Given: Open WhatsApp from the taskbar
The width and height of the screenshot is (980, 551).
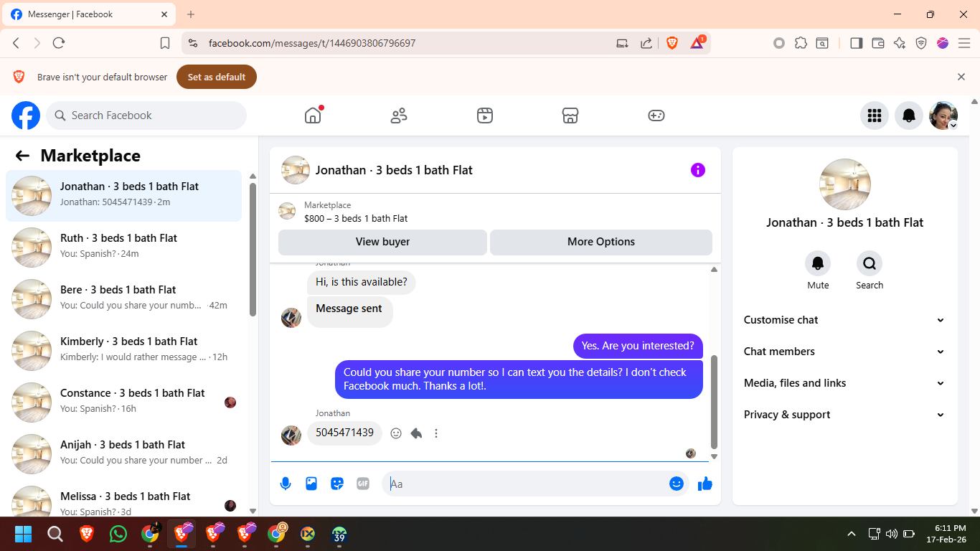Looking at the screenshot, I should click(118, 534).
